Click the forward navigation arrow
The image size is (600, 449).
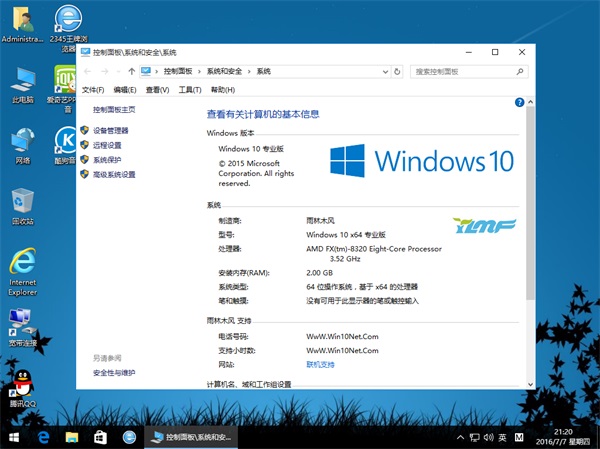104,71
